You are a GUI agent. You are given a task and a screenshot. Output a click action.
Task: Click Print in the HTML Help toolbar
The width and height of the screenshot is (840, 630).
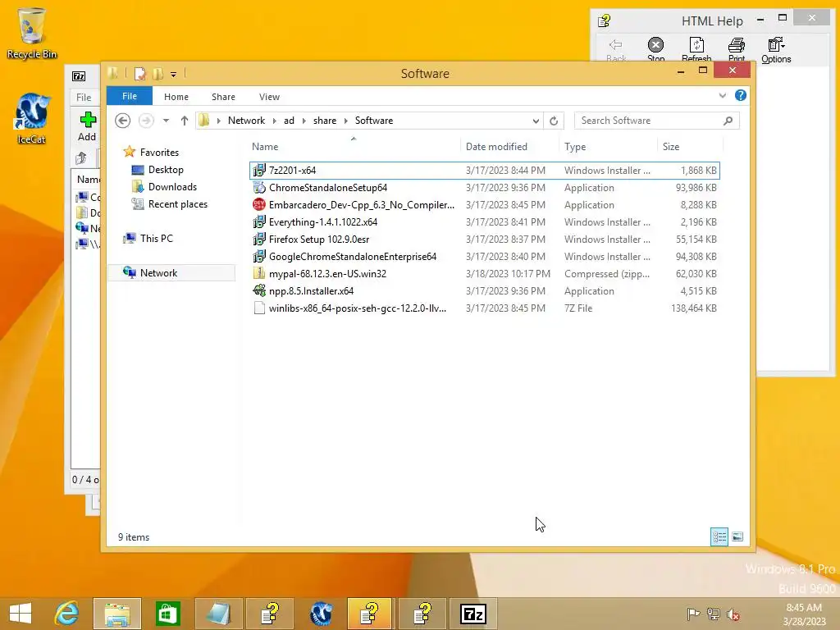(x=737, y=50)
